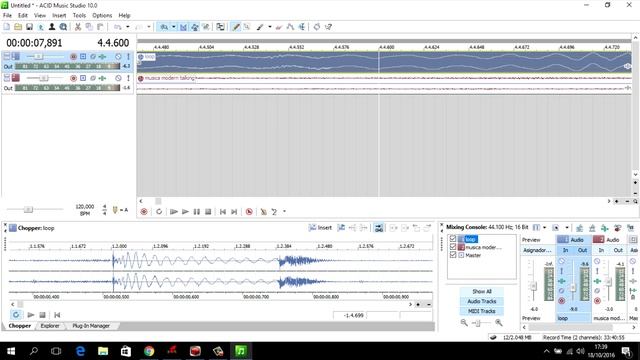Uncheck loop in Mixing Console list

(453, 239)
